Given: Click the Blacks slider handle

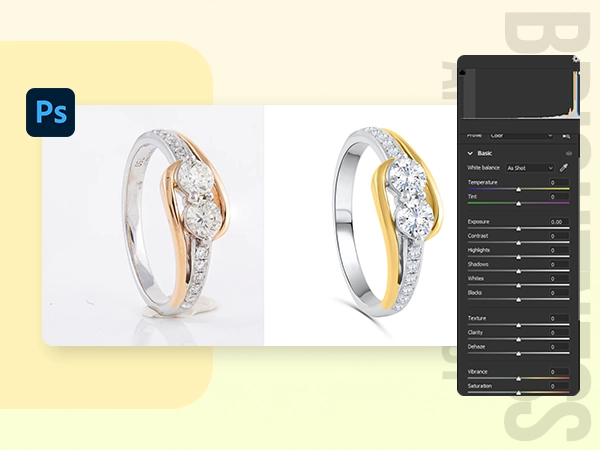Looking at the screenshot, I should click(518, 300).
